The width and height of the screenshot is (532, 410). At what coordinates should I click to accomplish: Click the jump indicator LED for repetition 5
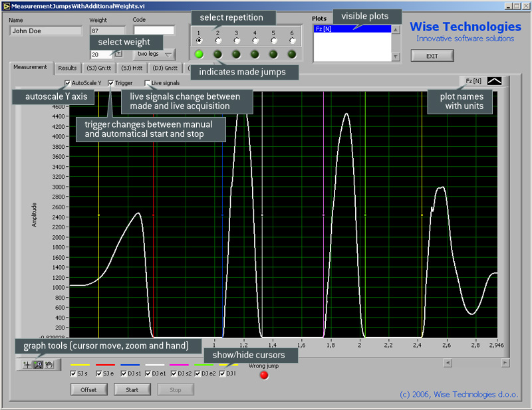[x=273, y=54]
